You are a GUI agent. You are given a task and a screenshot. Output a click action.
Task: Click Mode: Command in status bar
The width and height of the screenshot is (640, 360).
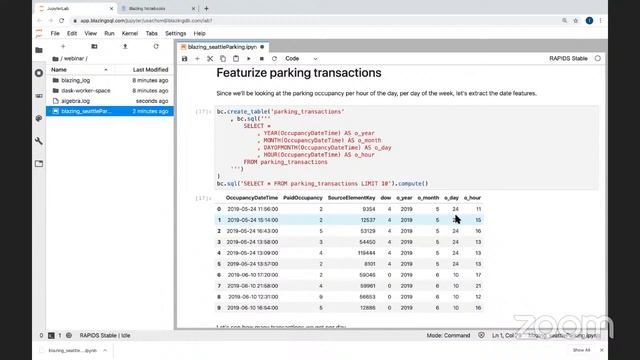(448, 336)
